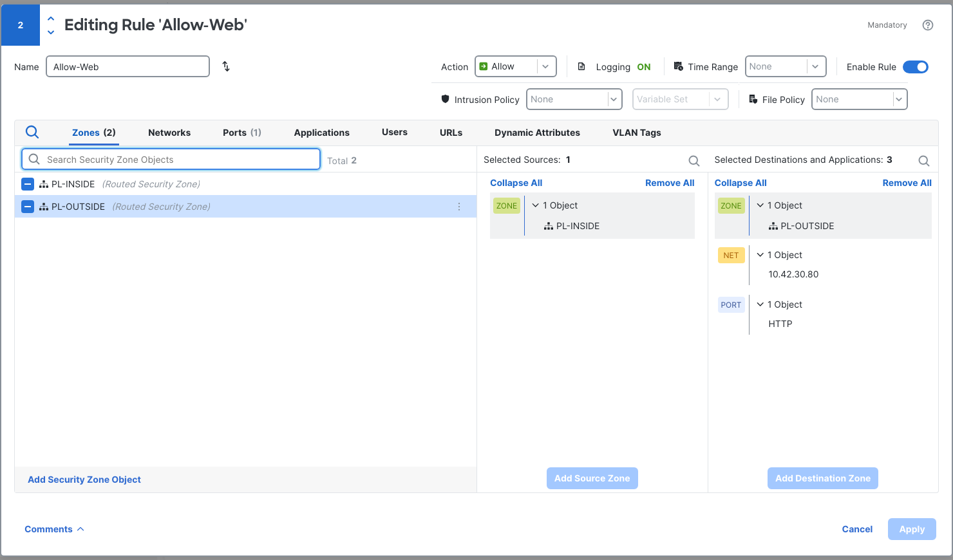Click the Apply button
953x560 pixels.
[912, 529]
